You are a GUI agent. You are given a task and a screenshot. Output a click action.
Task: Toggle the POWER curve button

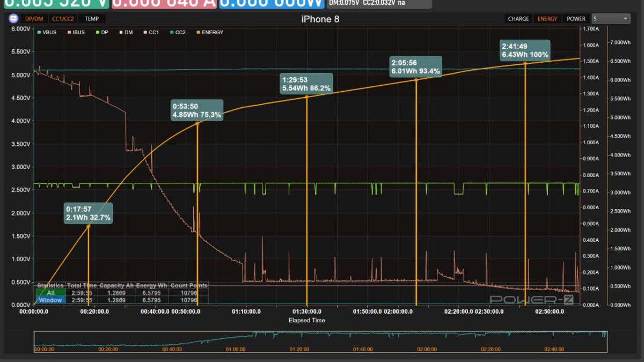click(x=576, y=19)
